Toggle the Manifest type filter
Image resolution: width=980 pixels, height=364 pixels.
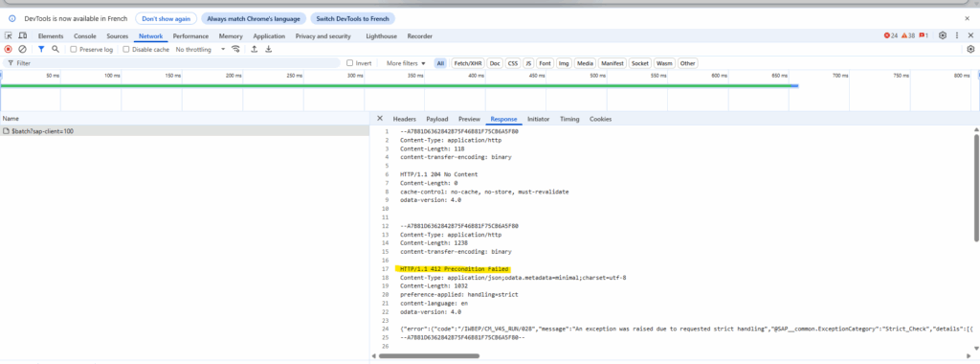612,63
